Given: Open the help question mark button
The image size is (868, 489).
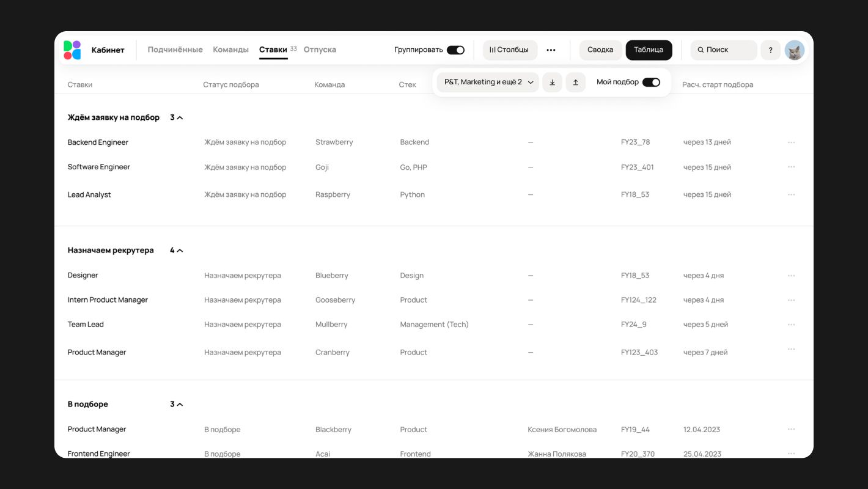Looking at the screenshot, I should (x=770, y=50).
